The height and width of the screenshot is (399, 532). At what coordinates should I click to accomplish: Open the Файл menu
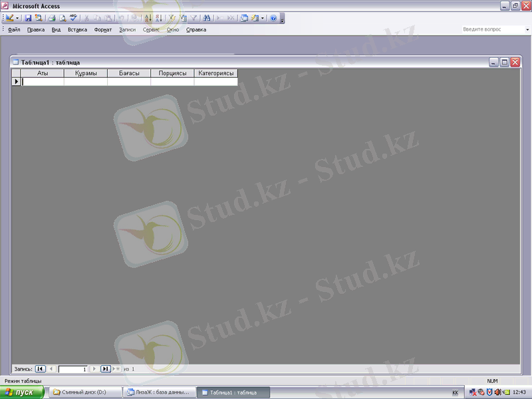click(14, 30)
